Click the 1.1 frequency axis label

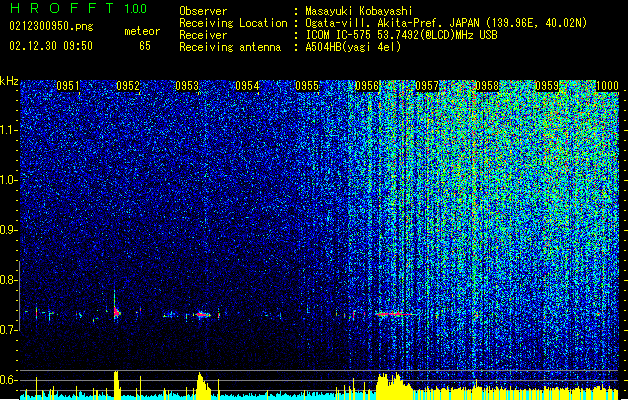pos(9,130)
